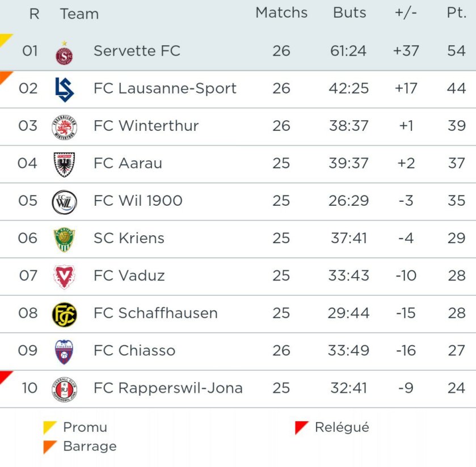Click the +/- goal difference header
Image resolution: width=476 pixels, height=467 pixels.
(406, 13)
